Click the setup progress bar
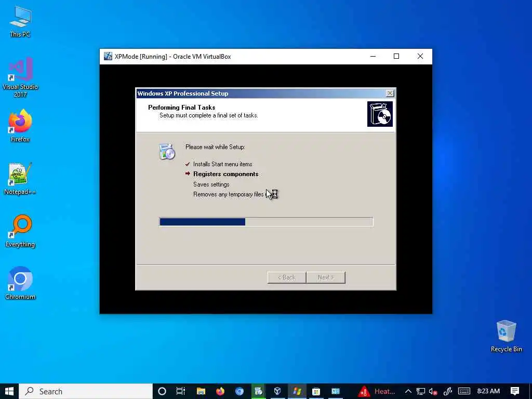 click(x=267, y=222)
